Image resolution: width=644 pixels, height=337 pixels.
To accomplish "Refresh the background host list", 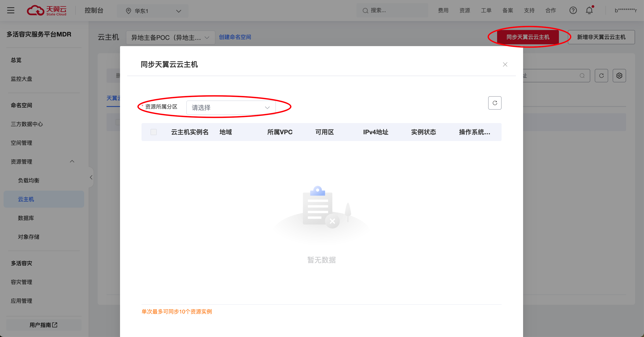I will click(x=601, y=76).
